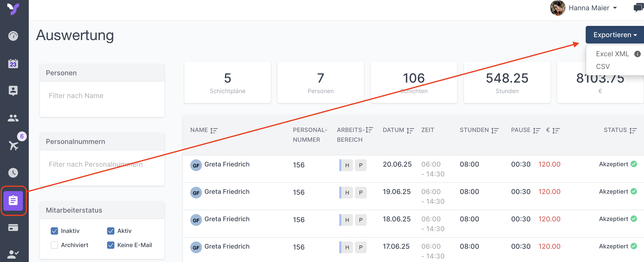
Task: Open Greta Friedrich in the 17.06.25 row
Action: click(x=227, y=246)
